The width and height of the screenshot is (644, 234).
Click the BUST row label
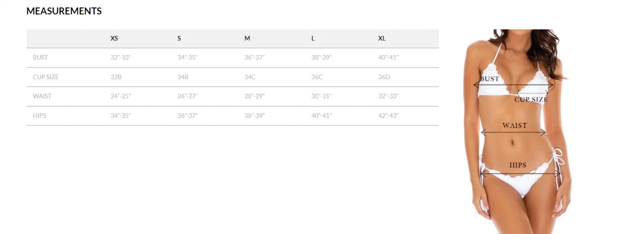coord(40,57)
